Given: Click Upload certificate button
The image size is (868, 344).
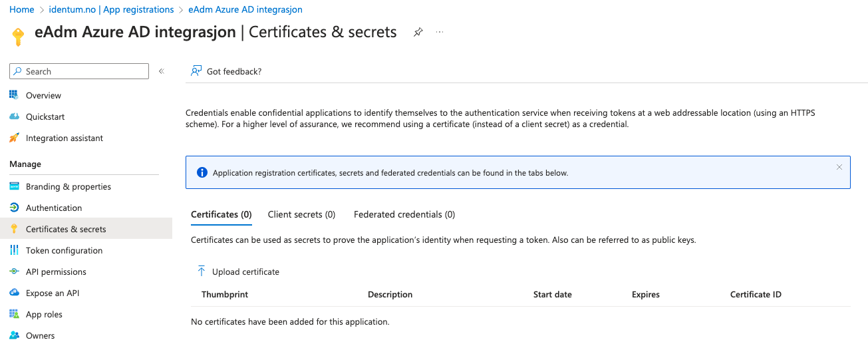Looking at the screenshot, I should [238, 271].
